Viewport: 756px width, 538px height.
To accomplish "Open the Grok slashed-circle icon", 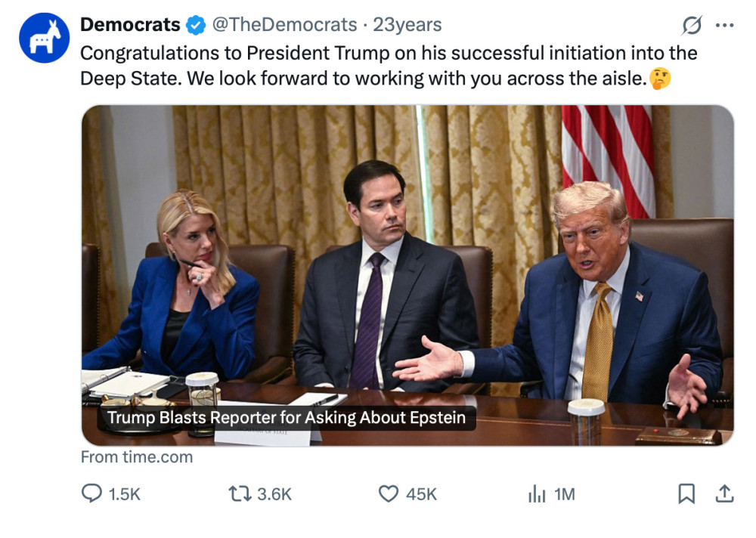I will [x=692, y=25].
